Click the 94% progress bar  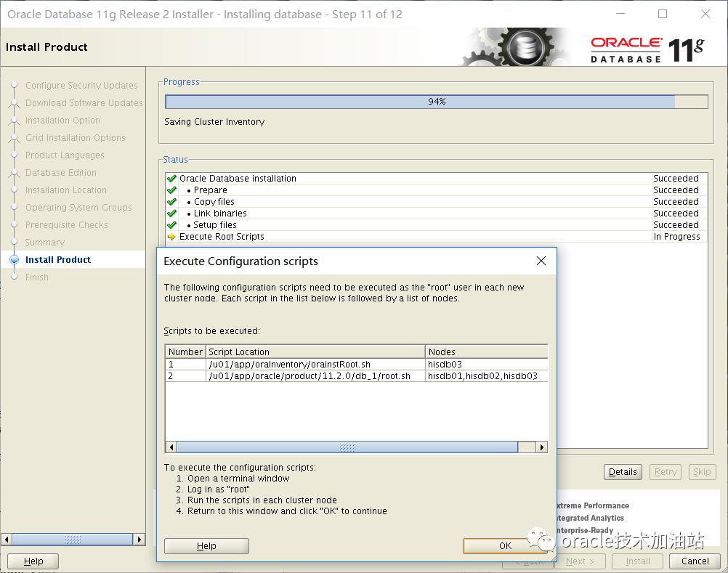[437, 102]
